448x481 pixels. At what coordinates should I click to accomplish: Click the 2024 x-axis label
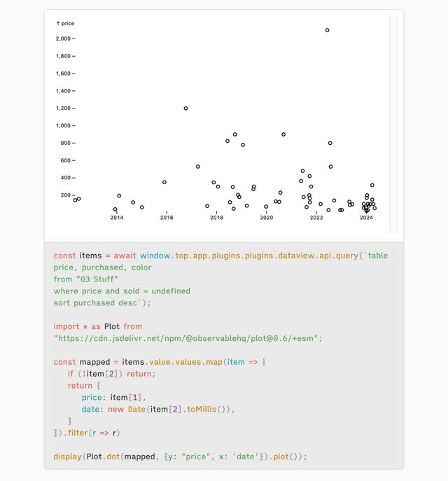tap(366, 218)
